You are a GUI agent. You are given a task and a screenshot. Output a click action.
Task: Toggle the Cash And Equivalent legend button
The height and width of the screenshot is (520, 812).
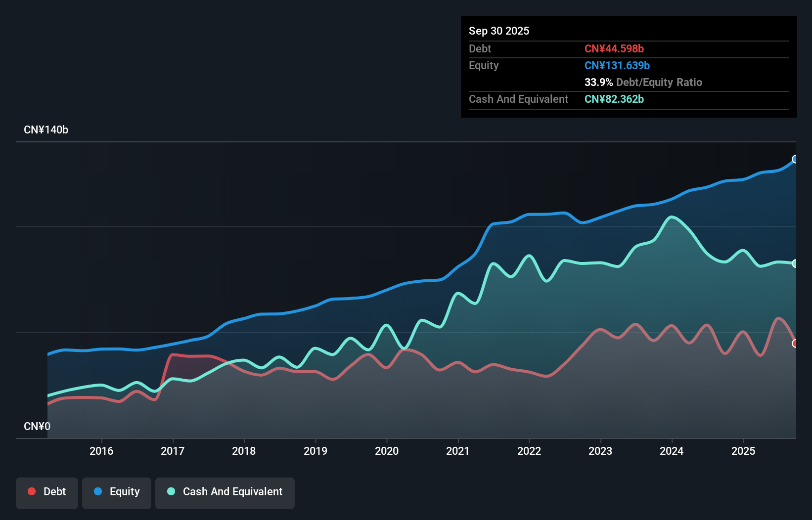point(225,493)
